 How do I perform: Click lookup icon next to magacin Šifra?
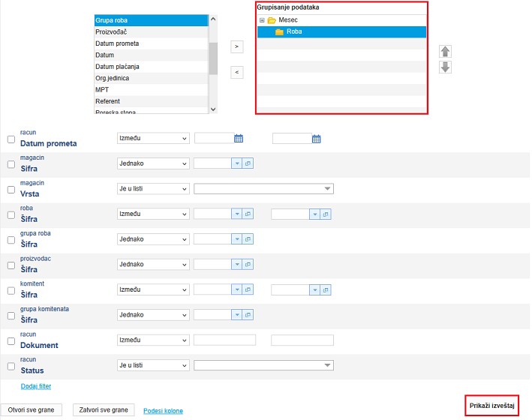(x=248, y=163)
